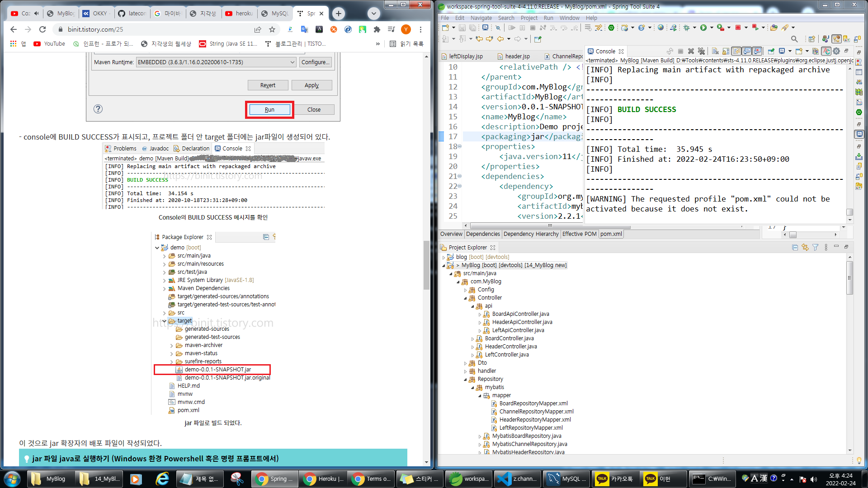Switch to the Effective POM tab

tap(579, 234)
